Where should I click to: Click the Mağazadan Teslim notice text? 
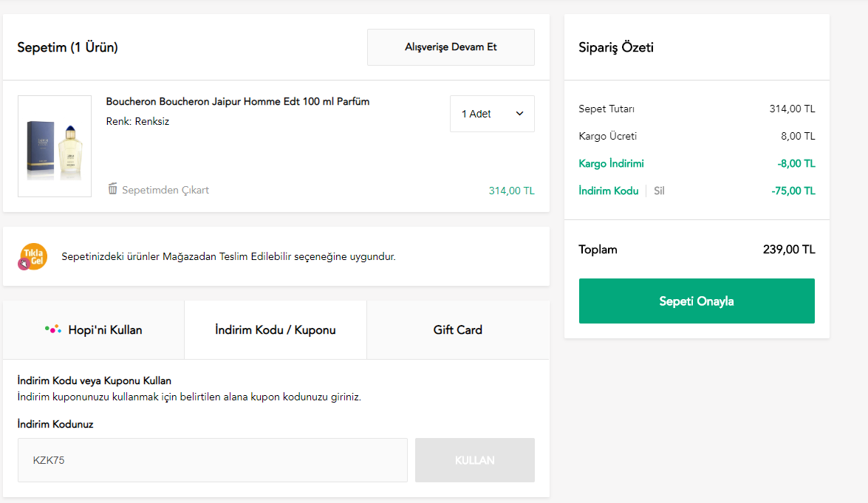228,257
